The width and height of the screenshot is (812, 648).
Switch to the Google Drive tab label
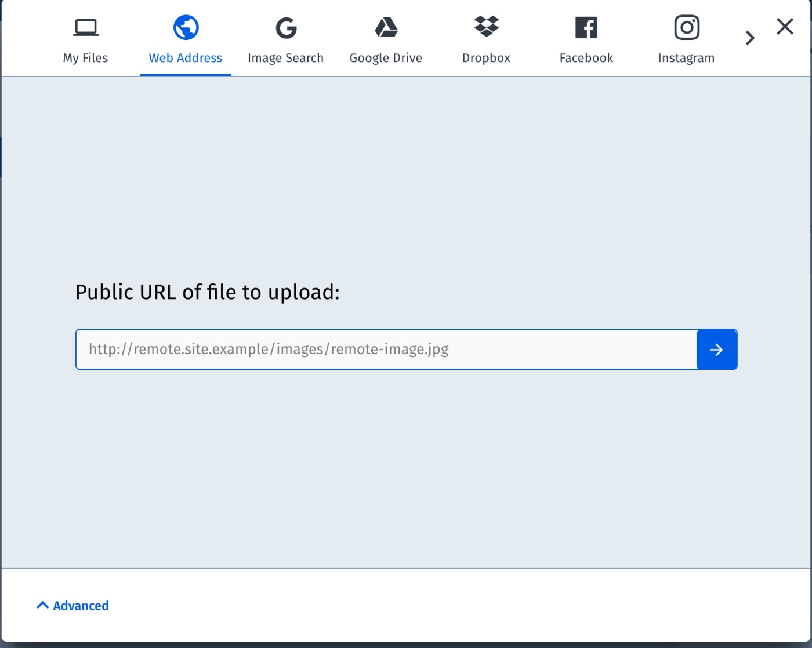386,58
